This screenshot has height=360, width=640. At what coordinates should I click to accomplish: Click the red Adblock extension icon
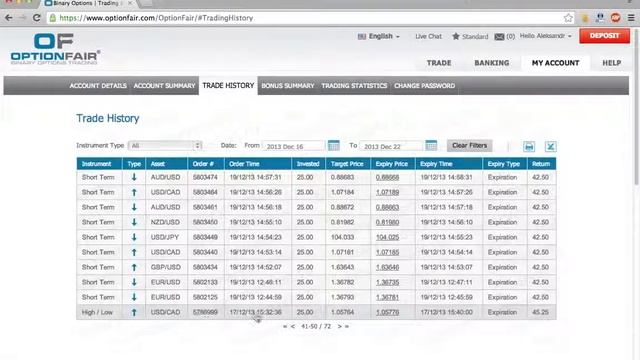pyautogui.click(x=616, y=18)
